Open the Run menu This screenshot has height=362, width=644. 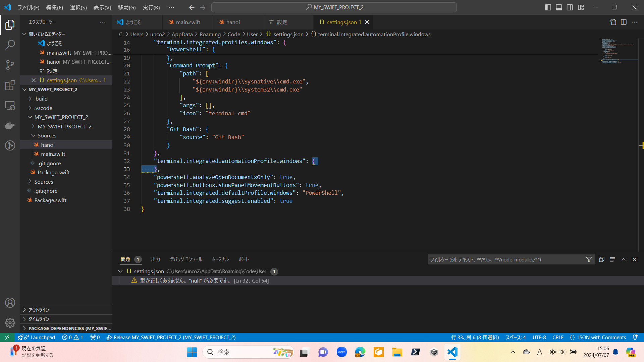coord(151,7)
